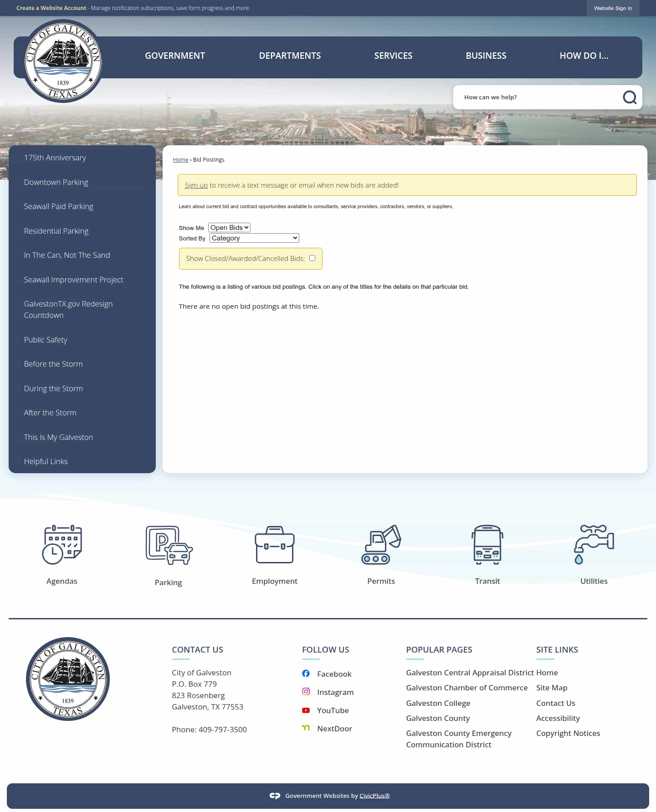Viewport: 656px width, 812px height.
Task: Open Accessibility link
Action: click(558, 718)
